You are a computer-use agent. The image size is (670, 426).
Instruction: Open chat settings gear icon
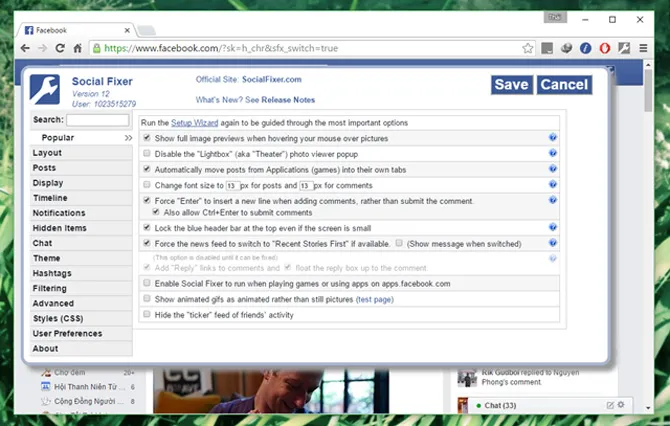coord(621,404)
